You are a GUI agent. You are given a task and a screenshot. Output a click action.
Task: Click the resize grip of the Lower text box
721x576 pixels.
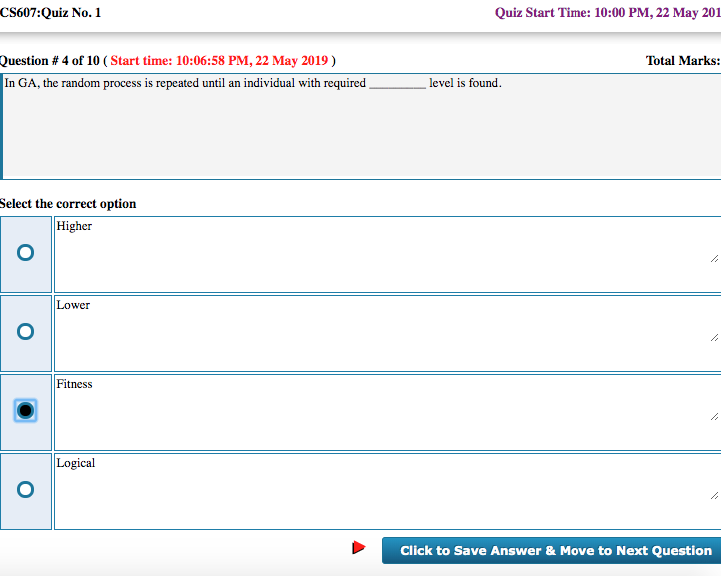713,337
